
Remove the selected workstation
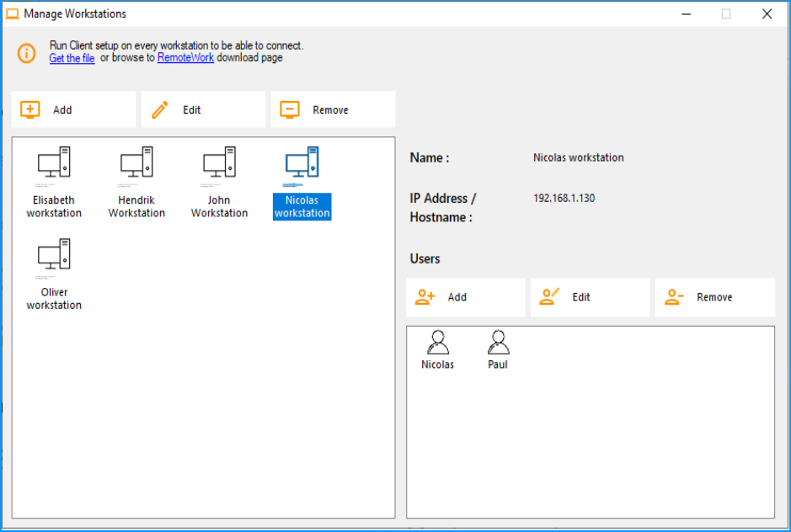333,109
